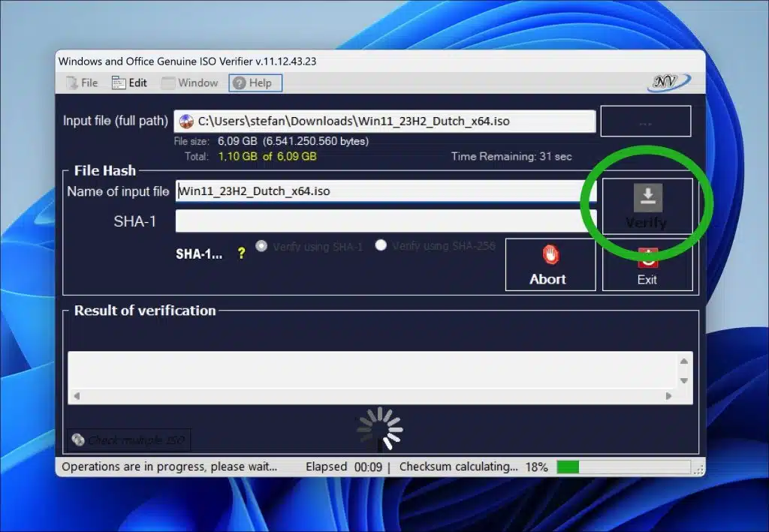Click the disc icon on Check multiple ISO
Viewport: 769px width, 532px height.
pos(78,440)
